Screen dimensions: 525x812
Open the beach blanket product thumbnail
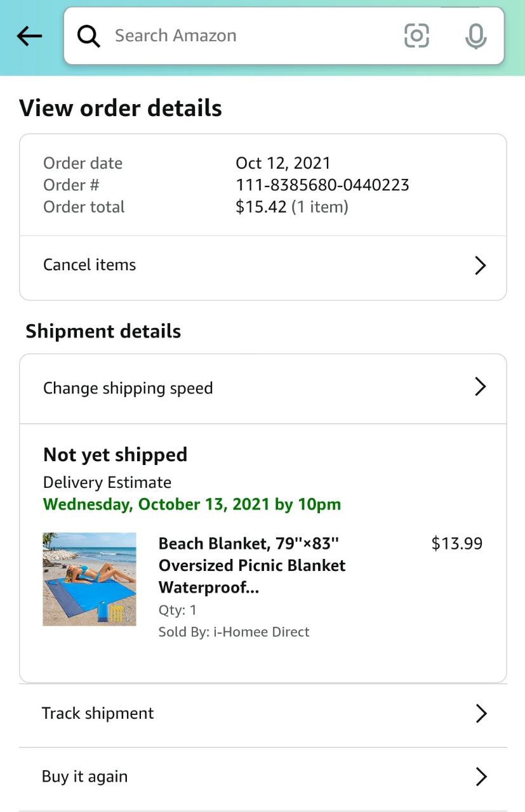(90, 579)
